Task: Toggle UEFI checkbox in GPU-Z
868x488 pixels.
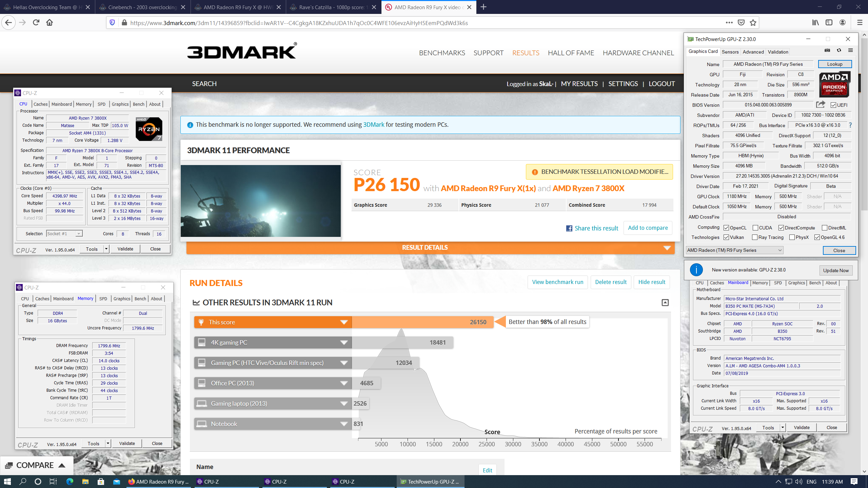Action: (x=833, y=105)
